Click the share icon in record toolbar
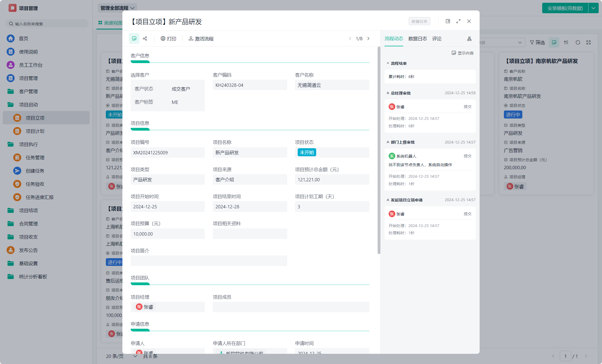 click(x=145, y=39)
